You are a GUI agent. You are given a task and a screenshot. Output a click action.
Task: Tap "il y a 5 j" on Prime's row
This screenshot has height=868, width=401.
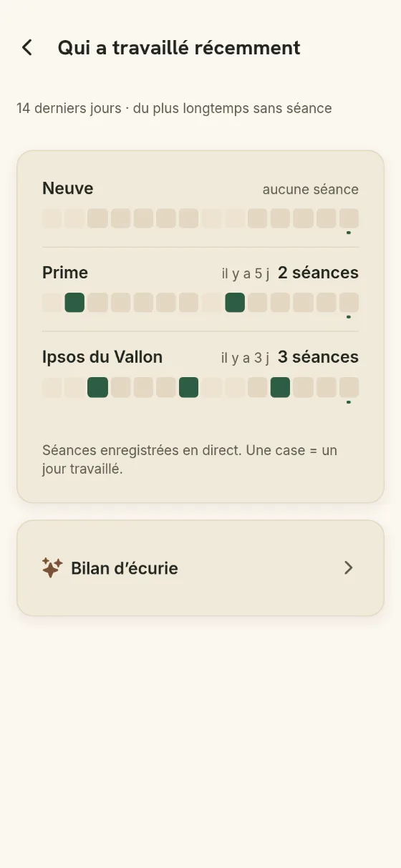coord(246,273)
